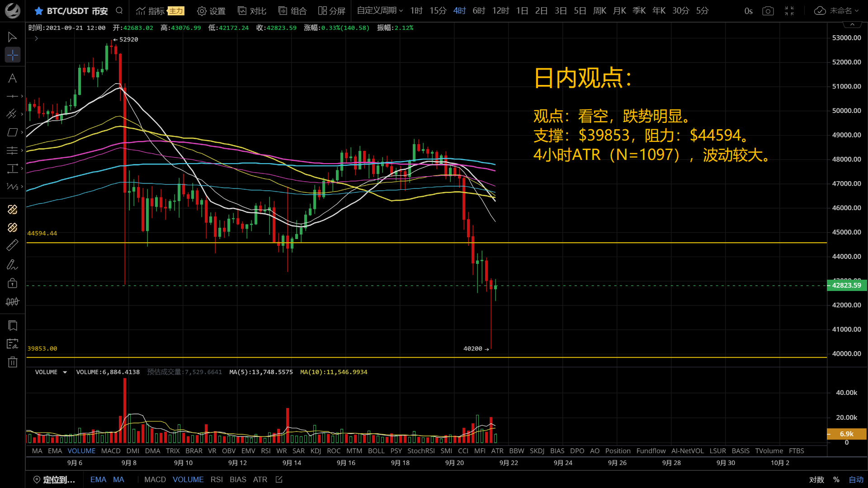868x488 pixels.
Task: Click the 42823.59 current price label
Action: pyautogui.click(x=846, y=285)
